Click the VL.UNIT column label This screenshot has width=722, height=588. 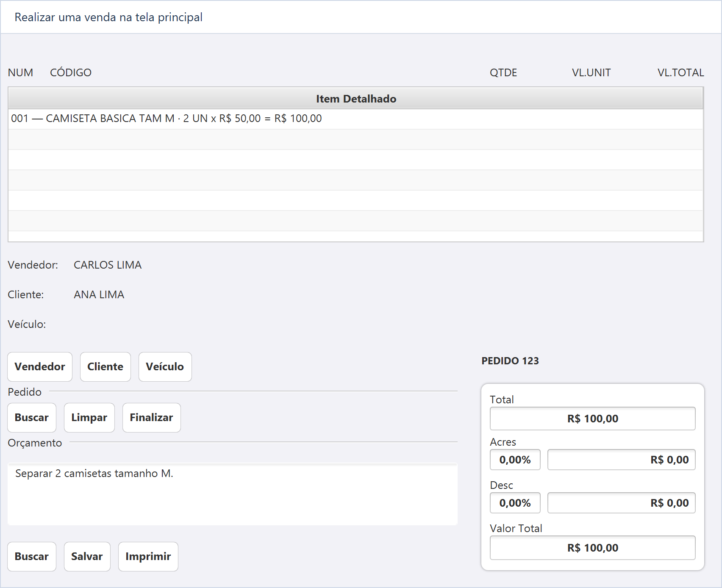591,73
